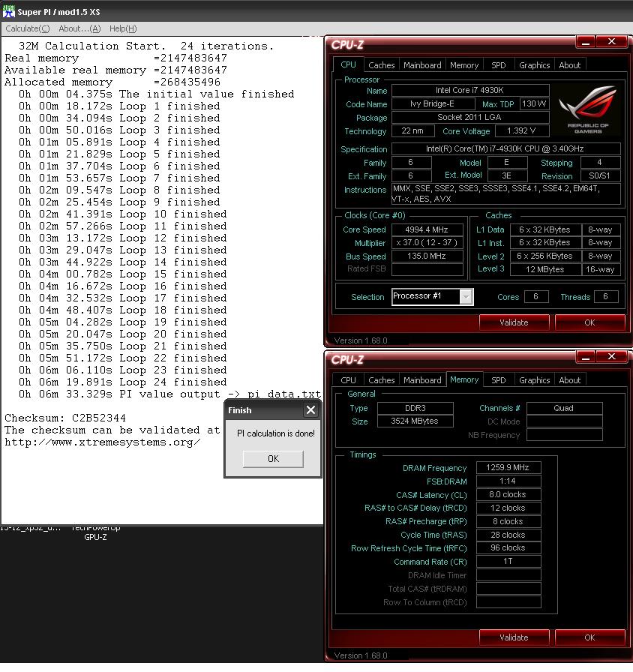Viewport: 633px width, 672px height.
Task: Close the lower CPU-Z Memory window
Action: (x=611, y=356)
